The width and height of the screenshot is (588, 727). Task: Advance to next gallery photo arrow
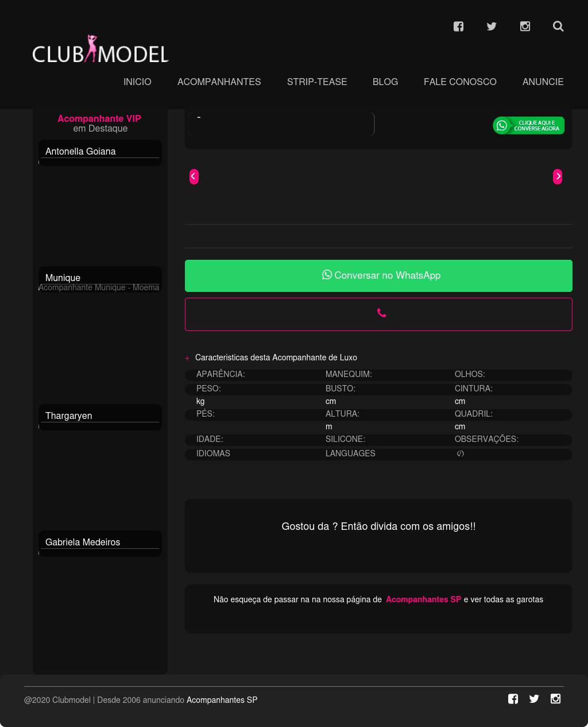click(x=558, y=176)
